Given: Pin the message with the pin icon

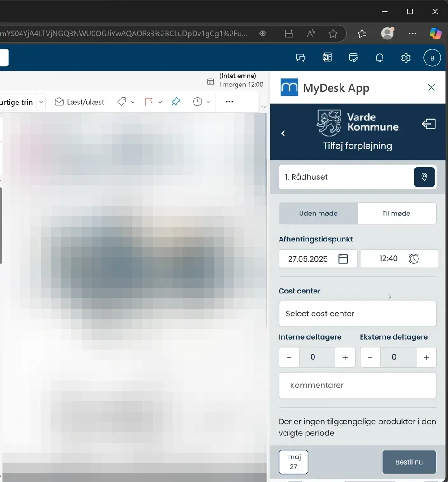Looking at the screenshot, I should pos(176,101).
